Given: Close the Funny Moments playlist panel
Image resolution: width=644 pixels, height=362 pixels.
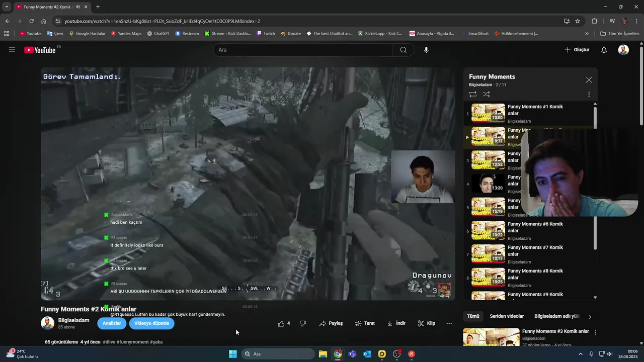Looking at the screenshot, I should click(x=589, y=80).
